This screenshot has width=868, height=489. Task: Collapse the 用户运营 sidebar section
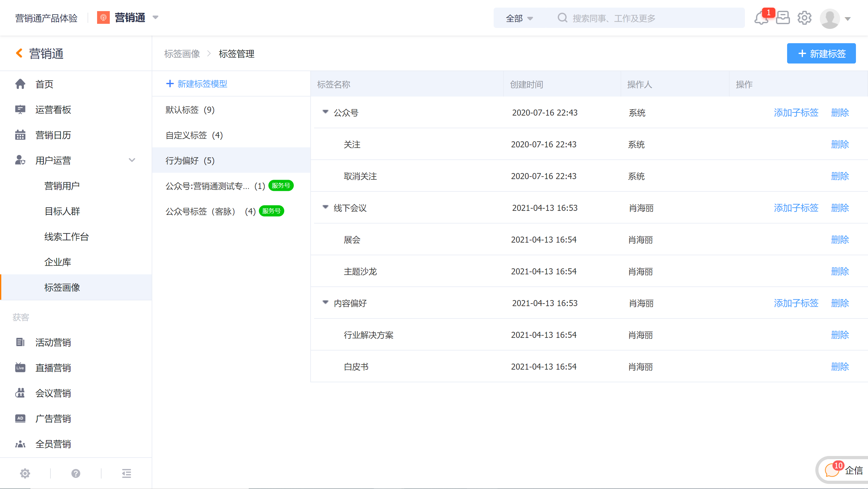point(132,160)
